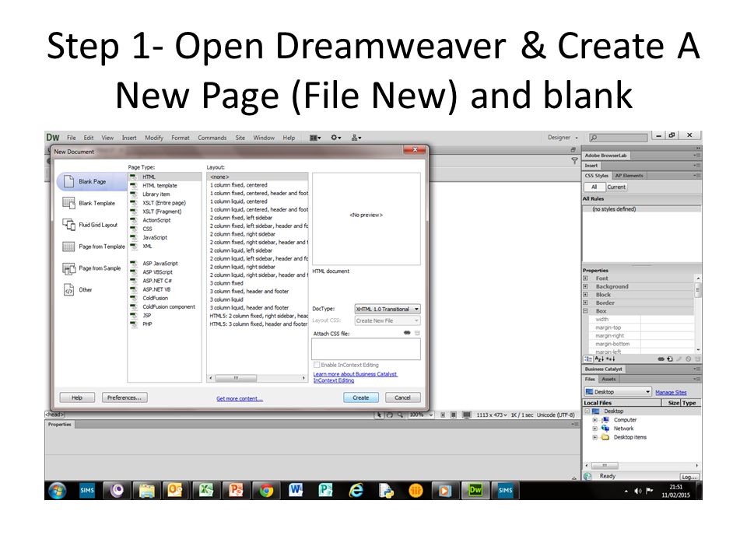Follow the Get more content link
This screenshot has width=747, height=560.
(240, 399)
